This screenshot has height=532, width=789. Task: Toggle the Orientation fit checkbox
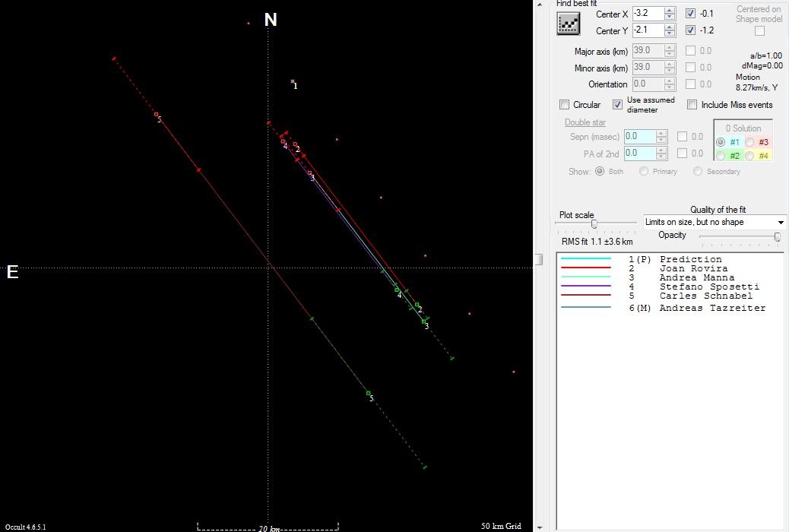[x=690, y=84]
